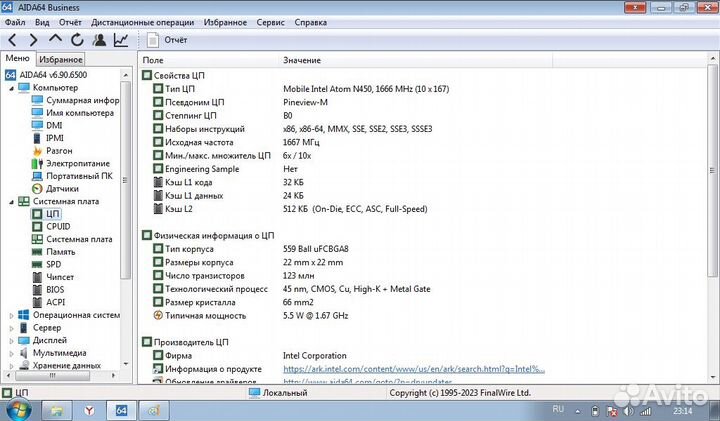Select the Типичная мощность row
Image resolution: width=720 pixels, height=421 pixels.
pyautogui.click(x=250, y=316)
